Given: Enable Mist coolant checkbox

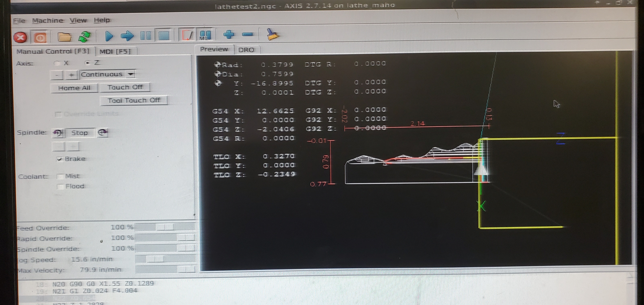Looking at the screenshot, I should 60,176.
